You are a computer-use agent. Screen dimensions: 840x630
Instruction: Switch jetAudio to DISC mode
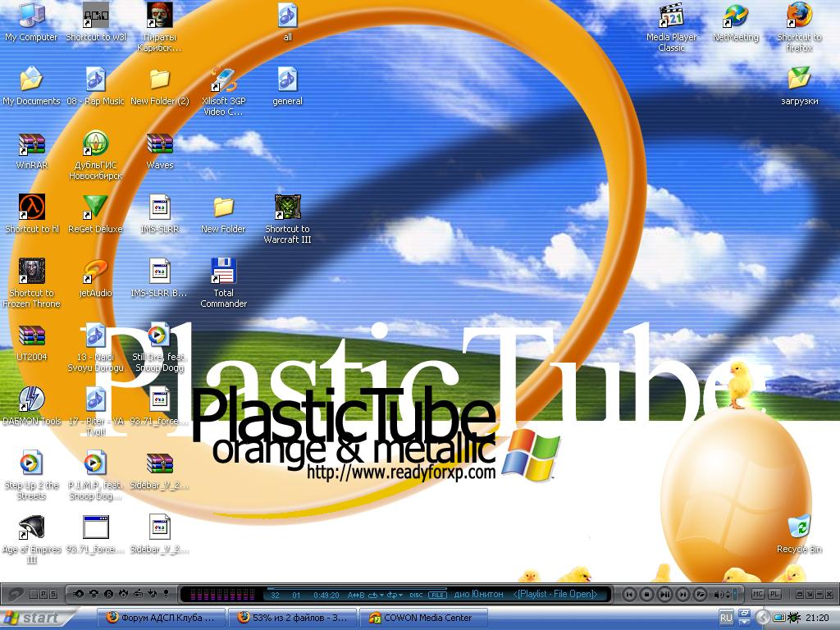[416, 596]
